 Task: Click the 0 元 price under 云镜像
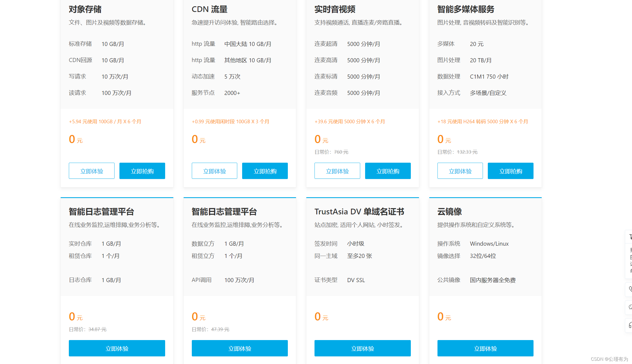pos(444,317)
